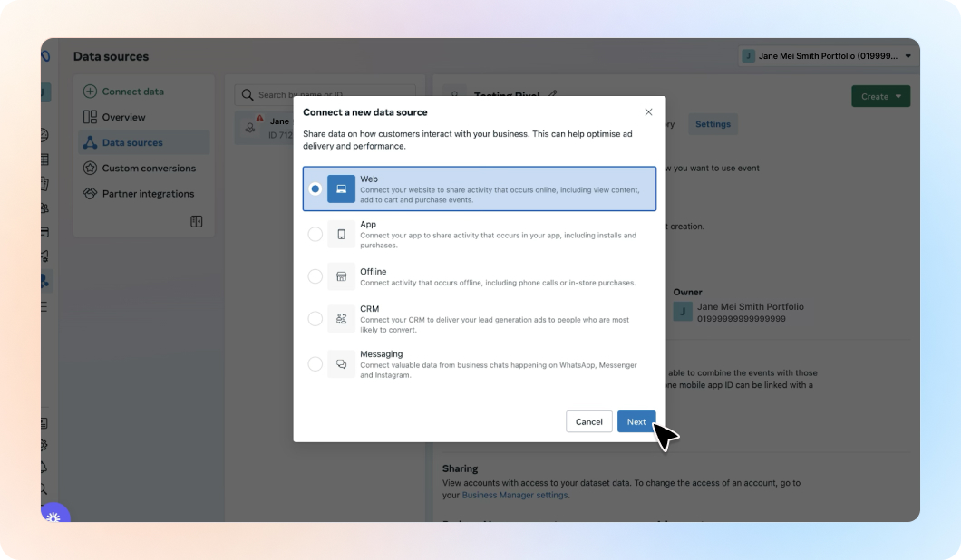Click the owner avatar J thumbnail
961x560 pixels.
(x=682, y=312)
